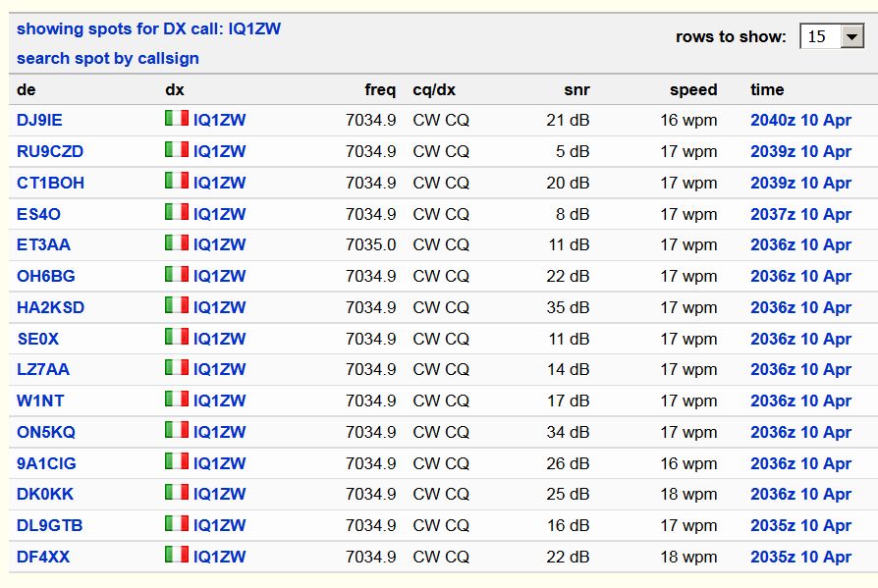Click the flag icon in the CT1BOH row
This screenshot has height=588, width=878.
pyautogui.click(x=177, y=181)
